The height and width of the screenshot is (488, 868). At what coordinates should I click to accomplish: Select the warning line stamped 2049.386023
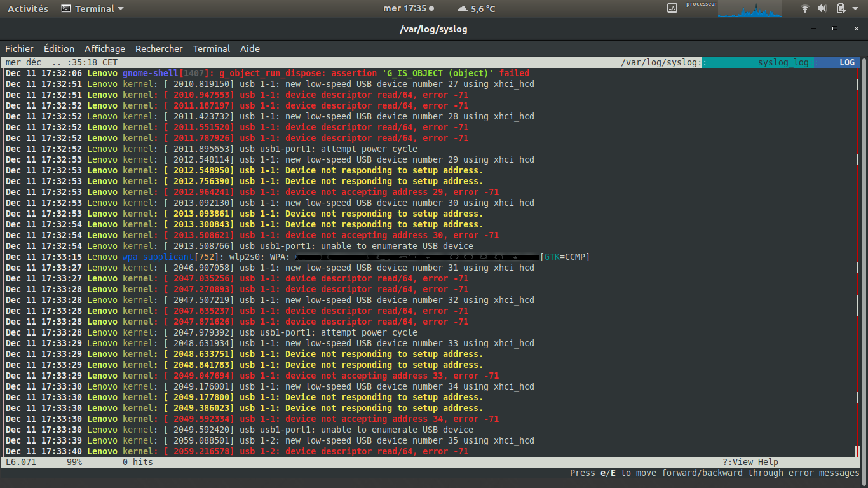coord(245,408)
